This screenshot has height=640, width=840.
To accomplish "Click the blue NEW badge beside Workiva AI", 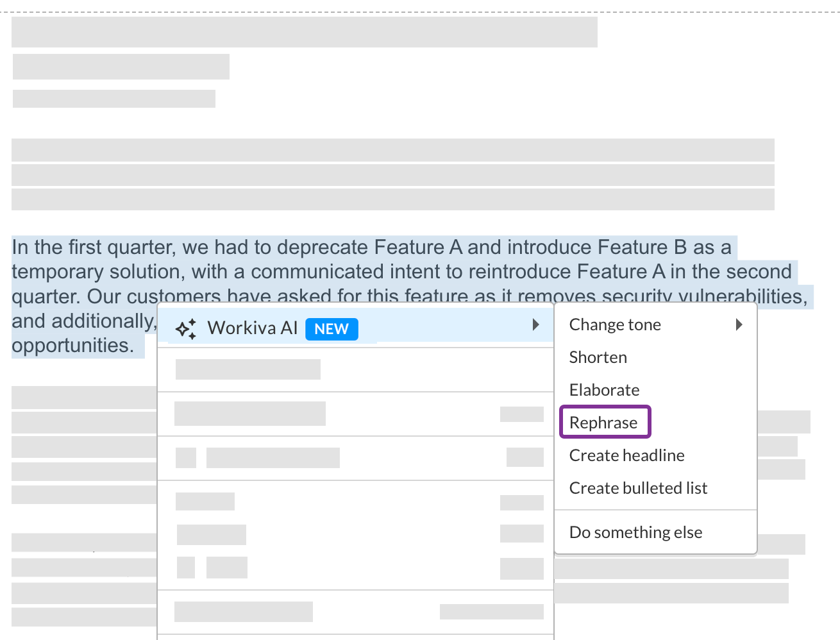I will pyautogui.click(x=332, y=329).
